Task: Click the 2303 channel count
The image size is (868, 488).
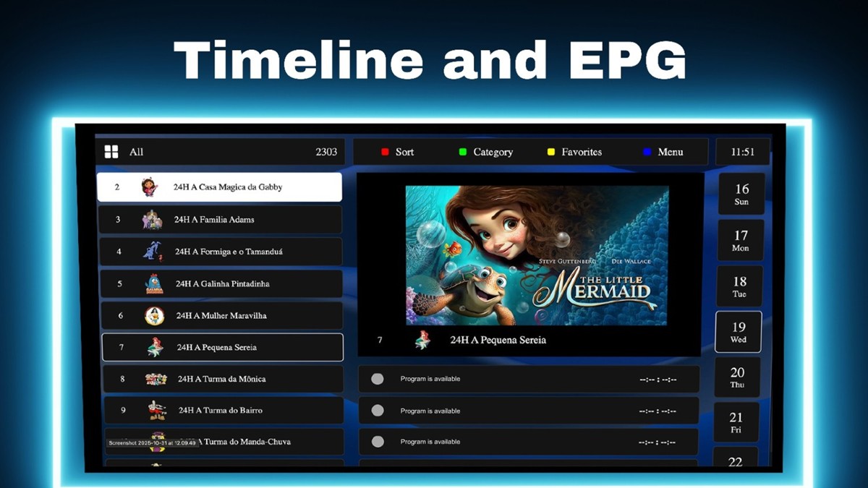Action: coord(326,152)
